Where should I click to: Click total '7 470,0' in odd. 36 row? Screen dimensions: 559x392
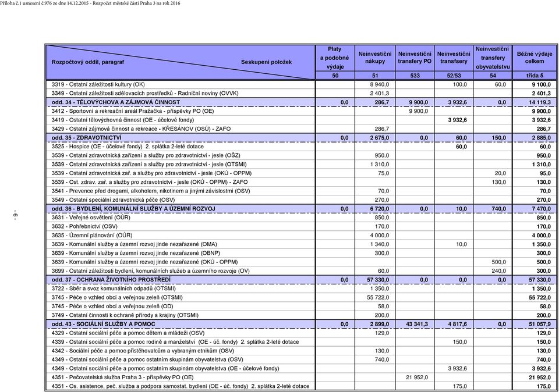542,209
